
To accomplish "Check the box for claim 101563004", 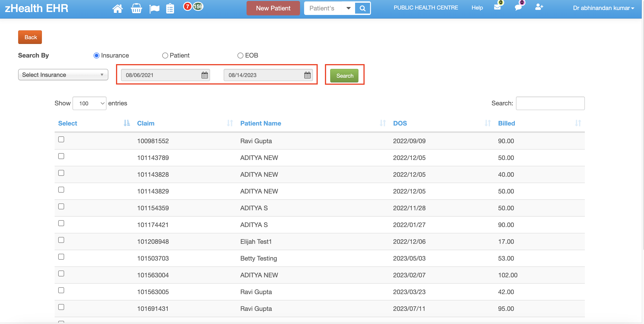I will 61,273.
